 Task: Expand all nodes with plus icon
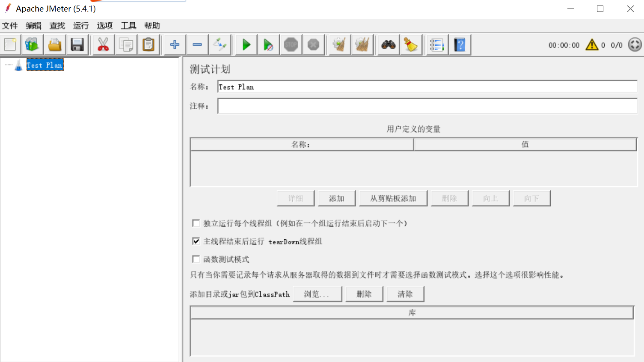point(175,45)
